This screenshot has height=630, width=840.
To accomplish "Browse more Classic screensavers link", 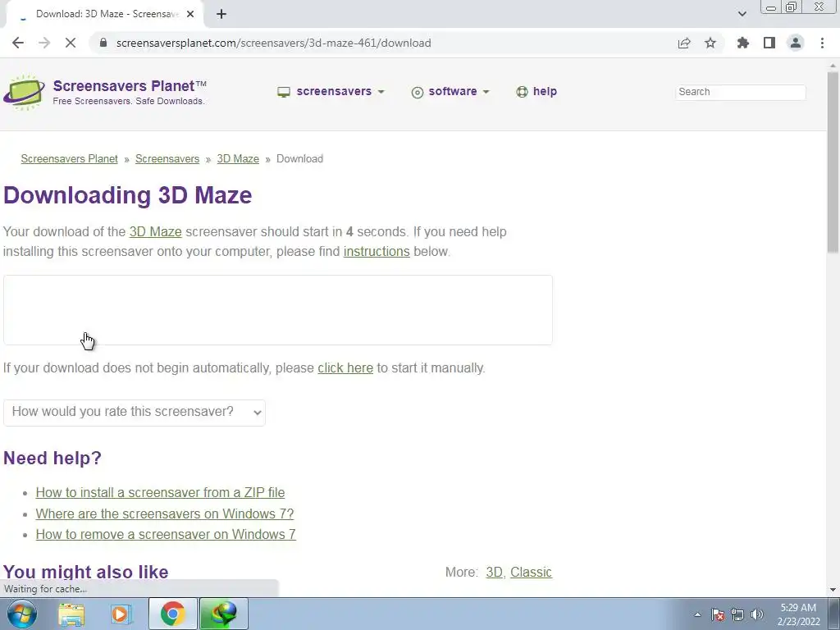I will click(x=531, y=572).
